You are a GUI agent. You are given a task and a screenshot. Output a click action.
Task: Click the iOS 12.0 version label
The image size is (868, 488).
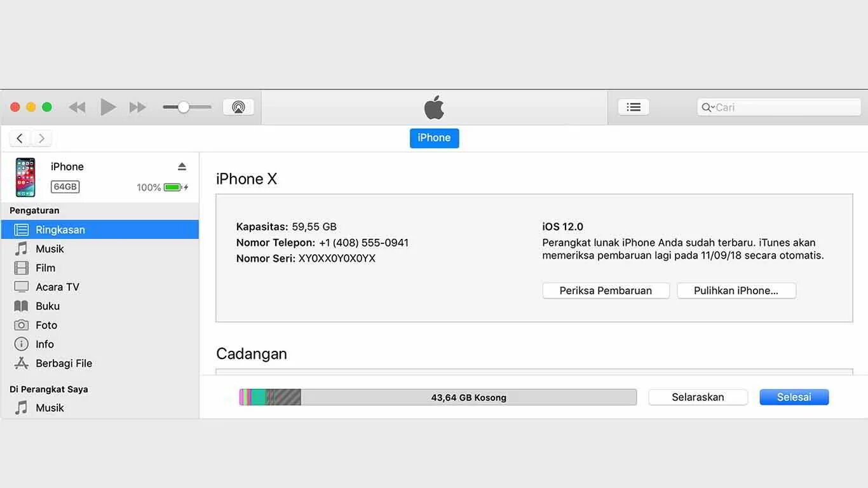pyautogui.click(x=562, y=227)
